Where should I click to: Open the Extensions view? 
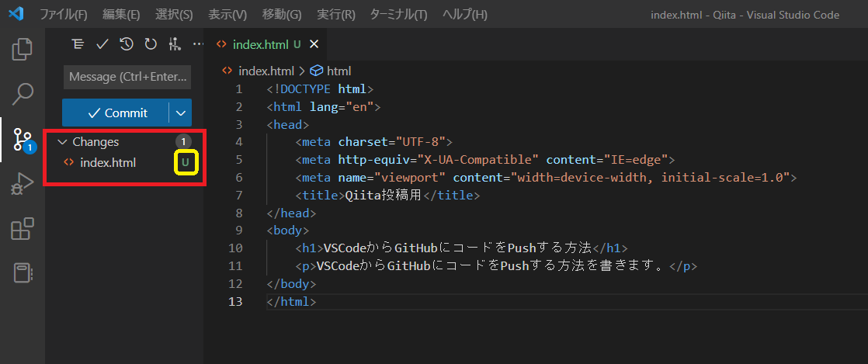click(x=23, y=228)
